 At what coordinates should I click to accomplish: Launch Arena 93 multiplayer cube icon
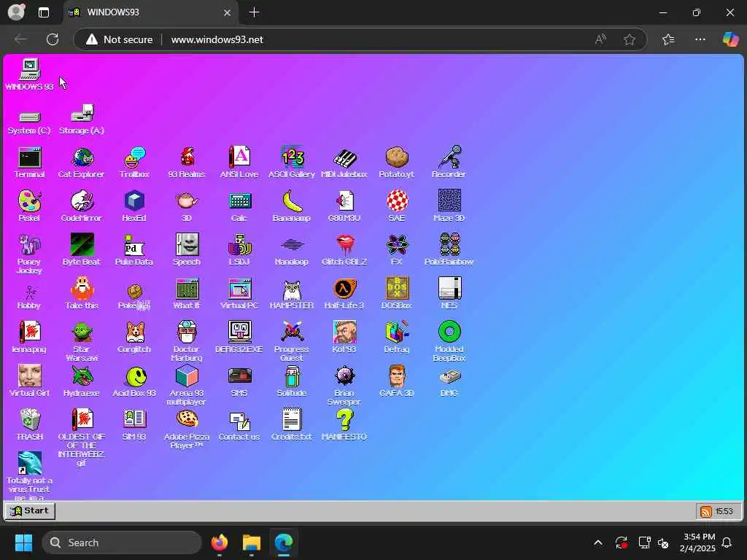click(187, 385)
